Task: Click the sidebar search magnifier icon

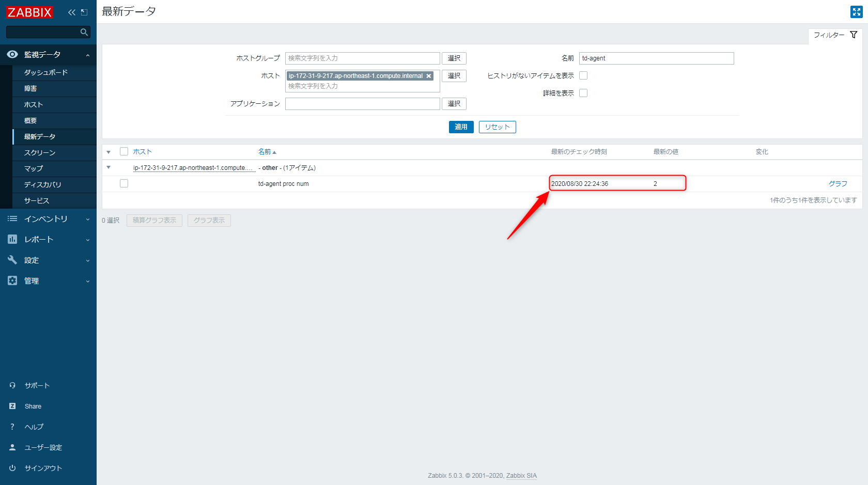Action: 84,32
